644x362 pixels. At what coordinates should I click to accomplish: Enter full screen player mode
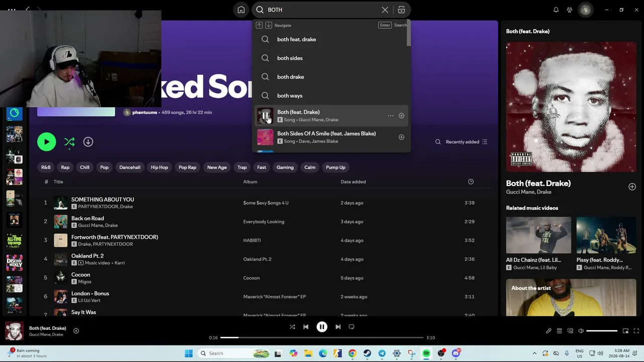point(636,331)
